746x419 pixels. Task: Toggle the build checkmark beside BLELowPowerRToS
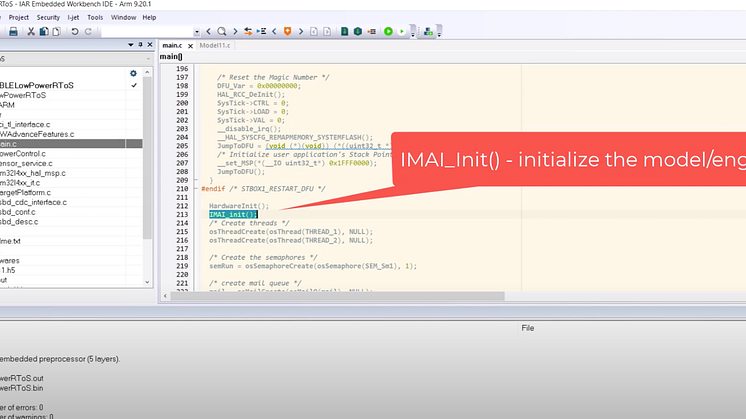click(134, 85)
